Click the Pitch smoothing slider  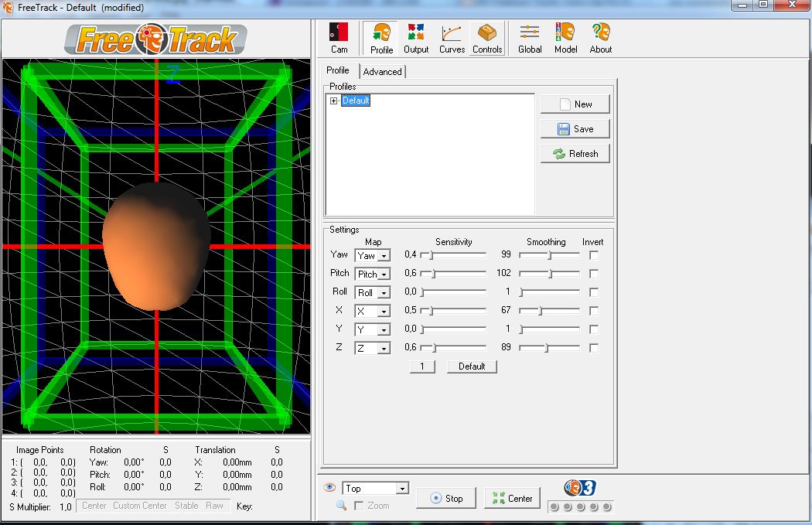pos(549,274)
